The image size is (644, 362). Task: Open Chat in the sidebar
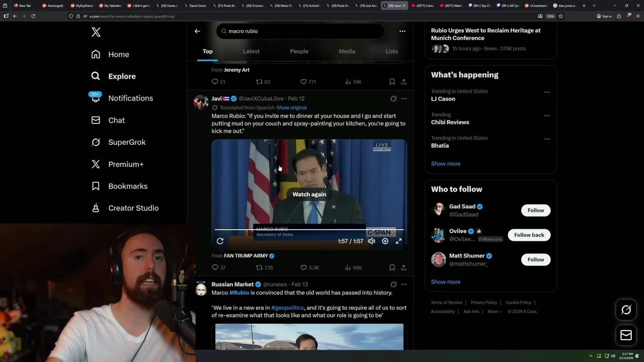pyautogui.click(x=108, y=120)
